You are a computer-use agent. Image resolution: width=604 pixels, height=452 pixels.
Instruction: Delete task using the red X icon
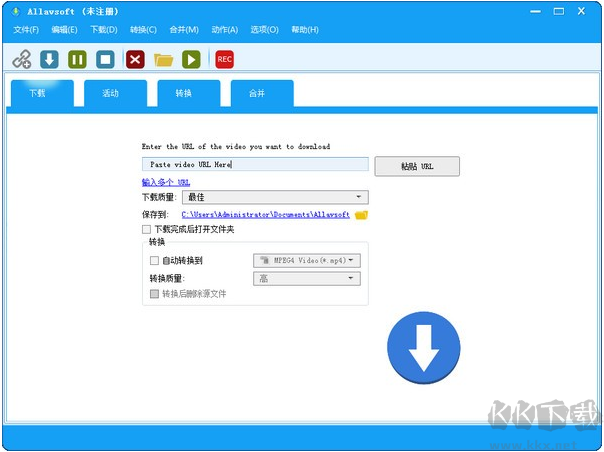135,59
